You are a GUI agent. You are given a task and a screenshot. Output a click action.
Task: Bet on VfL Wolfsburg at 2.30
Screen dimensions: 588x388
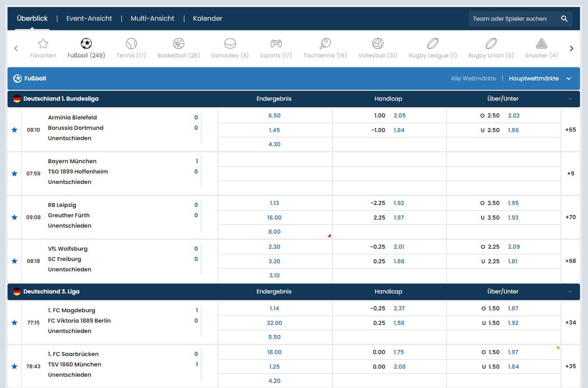coord(275,247)
